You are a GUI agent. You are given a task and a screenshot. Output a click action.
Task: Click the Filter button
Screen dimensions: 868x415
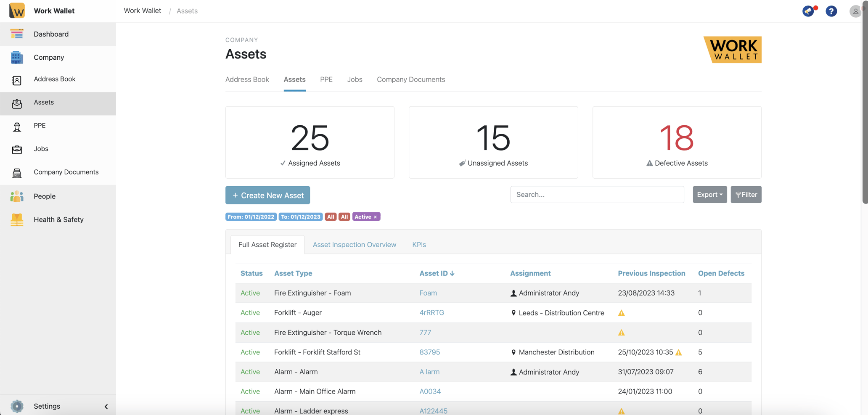(746, 195)
